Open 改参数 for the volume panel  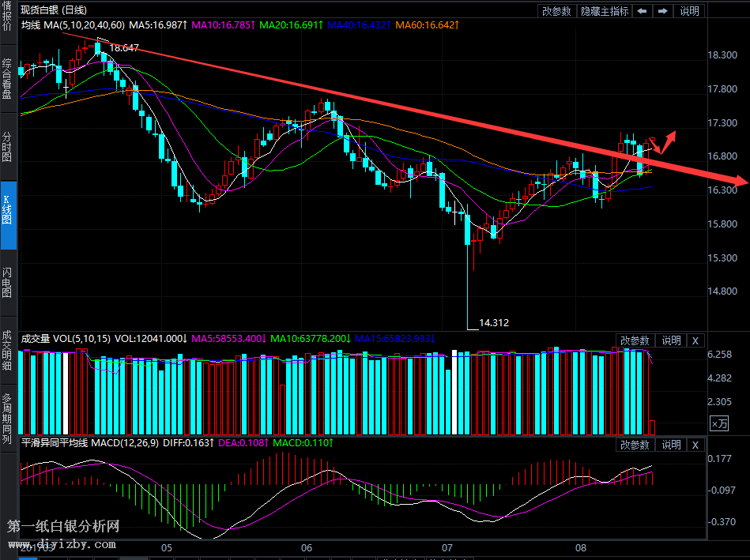tap(635, 340)
